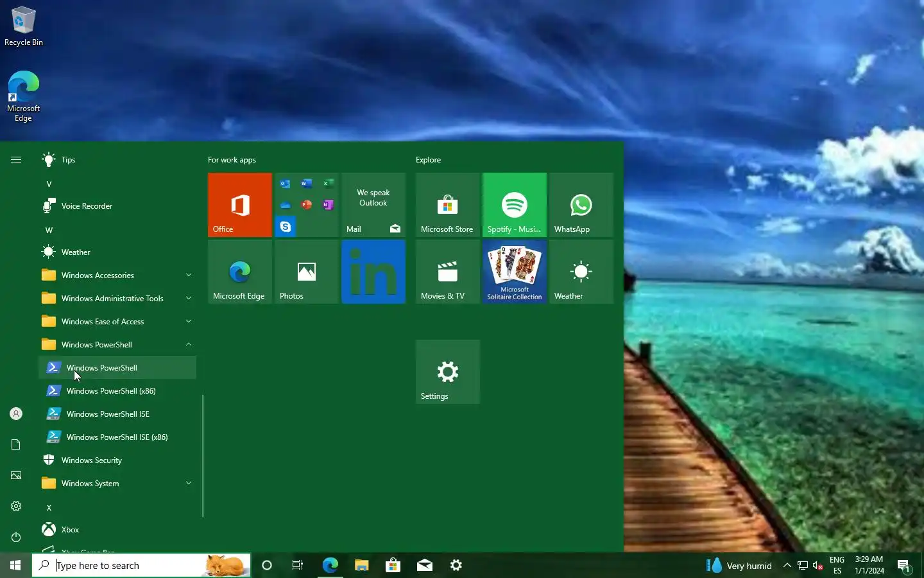Click the taskbar search box

[x=141, y=565]
